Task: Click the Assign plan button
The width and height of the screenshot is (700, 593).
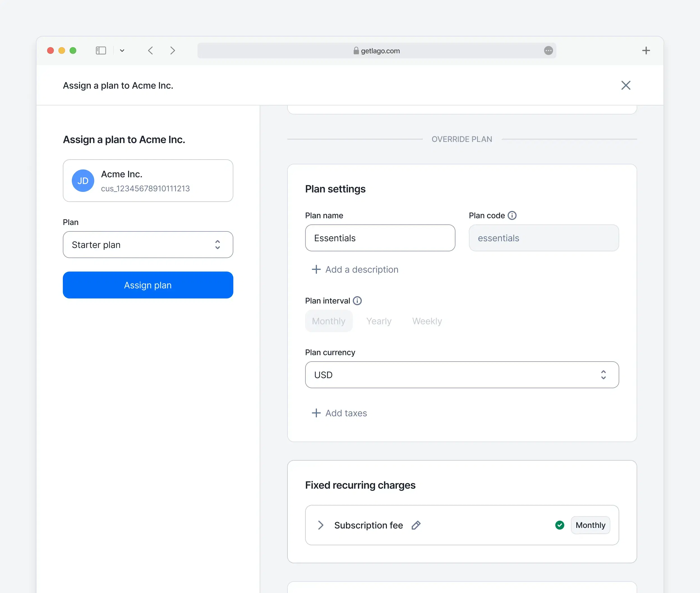Action: tap(148, 285)
